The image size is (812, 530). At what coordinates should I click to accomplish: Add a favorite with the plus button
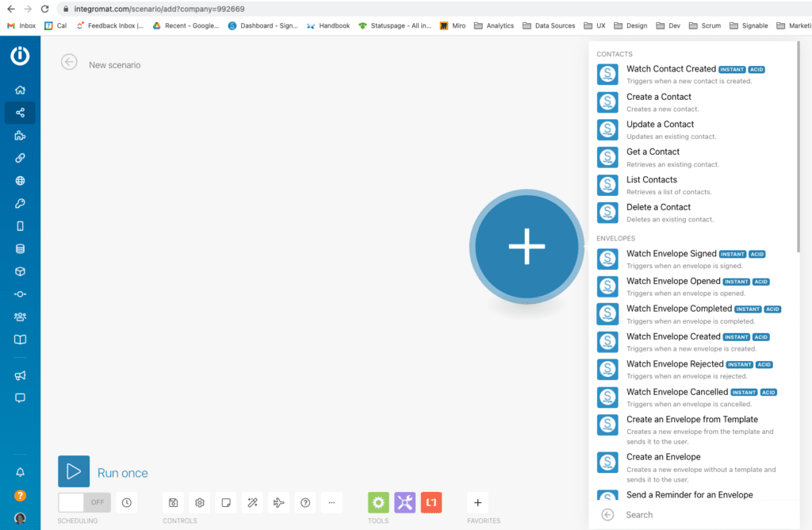coord(477,502)
